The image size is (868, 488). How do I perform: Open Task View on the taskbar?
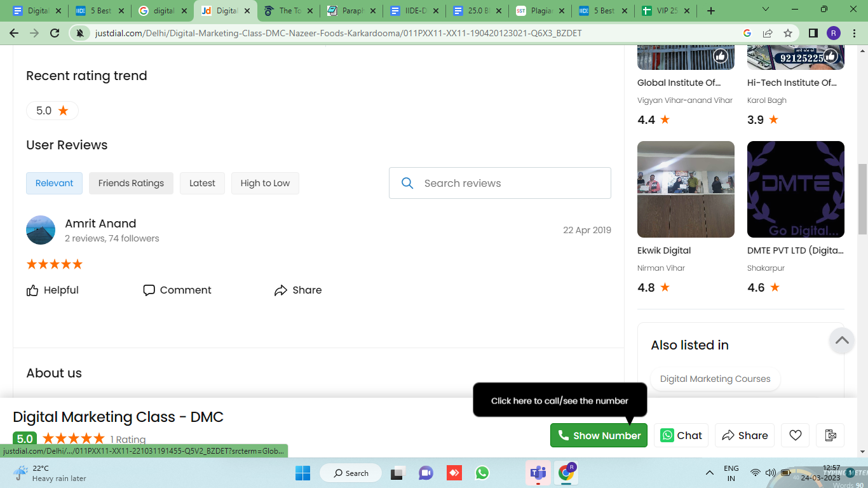click(398, 473)
